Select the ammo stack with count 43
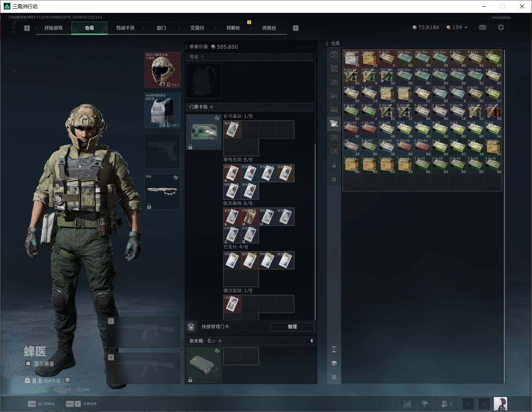The width and height of the screenshot is (532, 412). [x=493, y=112]
